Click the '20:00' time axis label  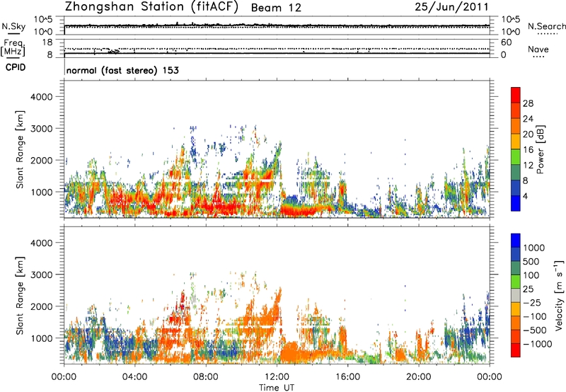click(x=418, y=377)
